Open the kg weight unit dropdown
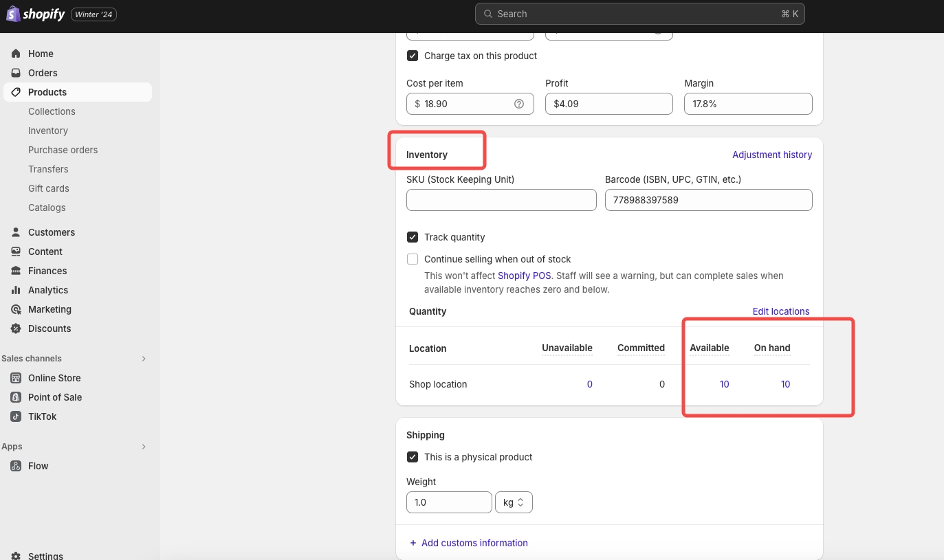The image size is (944, 560). (514, 502)
